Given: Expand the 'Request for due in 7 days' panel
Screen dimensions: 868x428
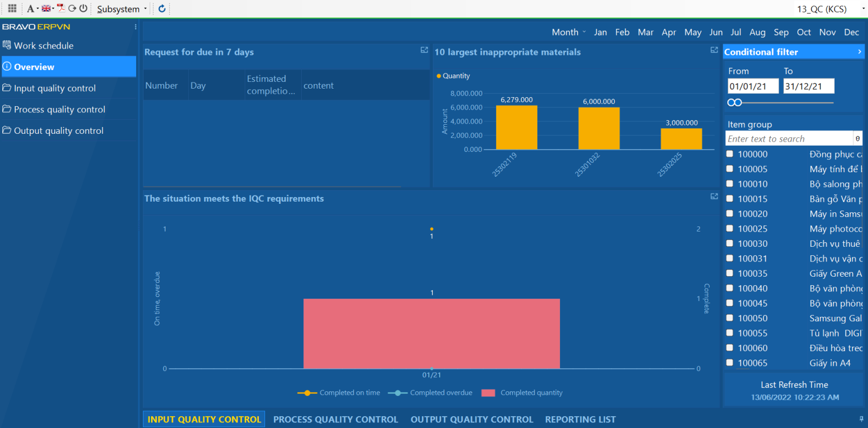Looking at the screenshot, I should (x=424, y=50).
